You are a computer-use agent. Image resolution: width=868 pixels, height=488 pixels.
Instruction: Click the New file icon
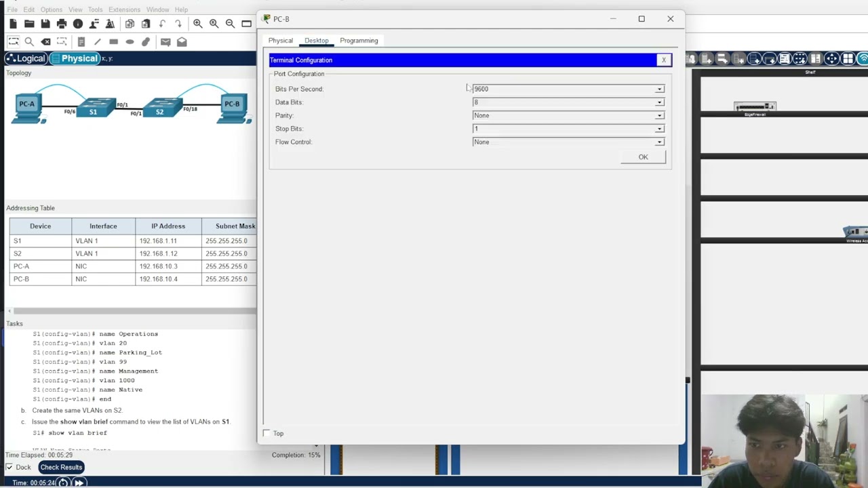pyautogui.click(x=13, y=24)
